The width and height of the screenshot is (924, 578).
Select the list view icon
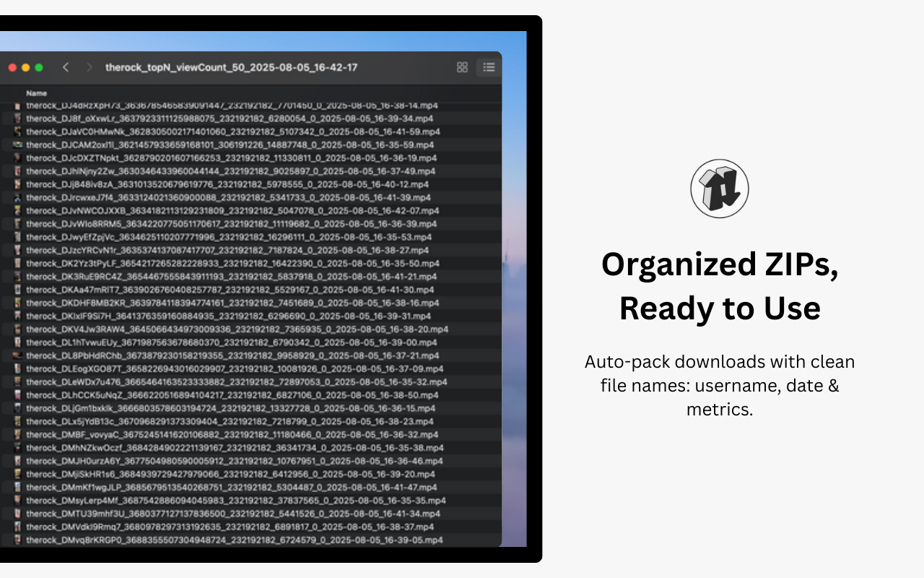[x=489, y=66]
